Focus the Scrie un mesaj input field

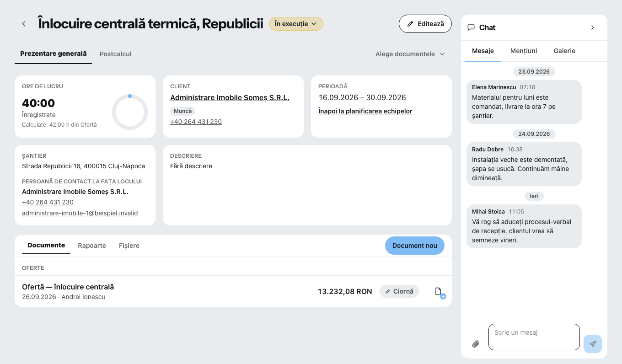[534, 337]
